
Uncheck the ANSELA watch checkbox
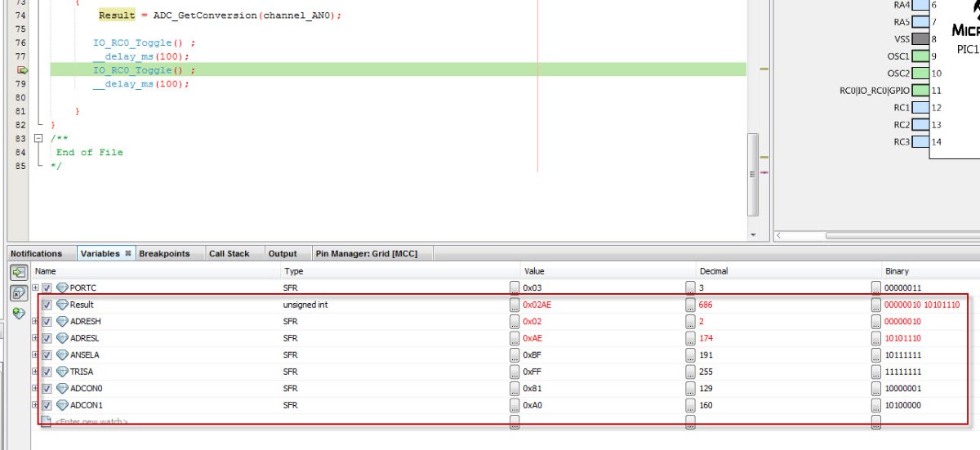click(47, 354)
